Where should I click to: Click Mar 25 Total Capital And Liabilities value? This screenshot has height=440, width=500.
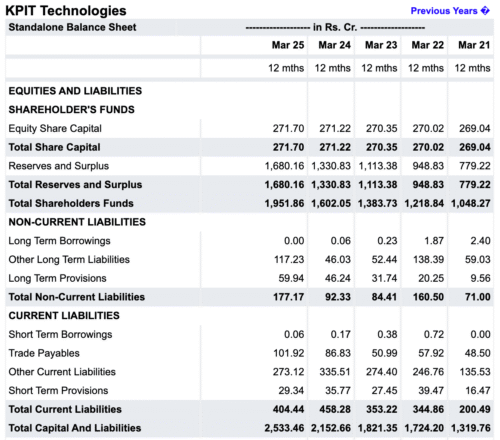pos(284,428)
